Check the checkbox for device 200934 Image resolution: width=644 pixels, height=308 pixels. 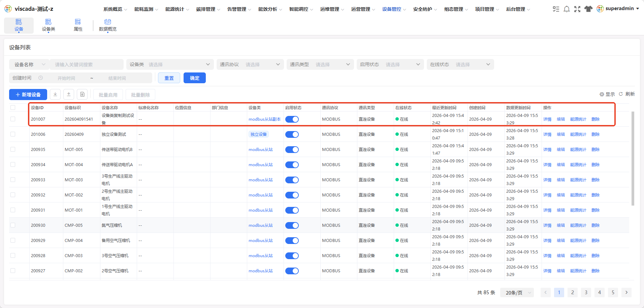(13, 164)
